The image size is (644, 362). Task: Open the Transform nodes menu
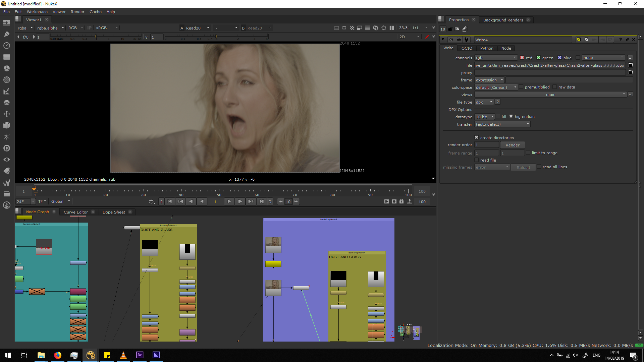6,114
